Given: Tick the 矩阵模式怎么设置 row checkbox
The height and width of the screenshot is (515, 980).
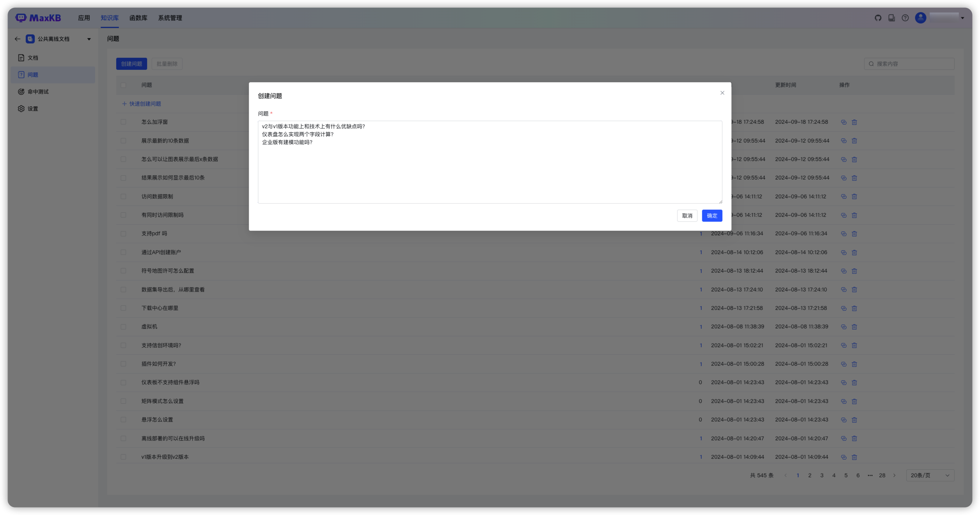Looking at the screenshot, I should [123, 401].
